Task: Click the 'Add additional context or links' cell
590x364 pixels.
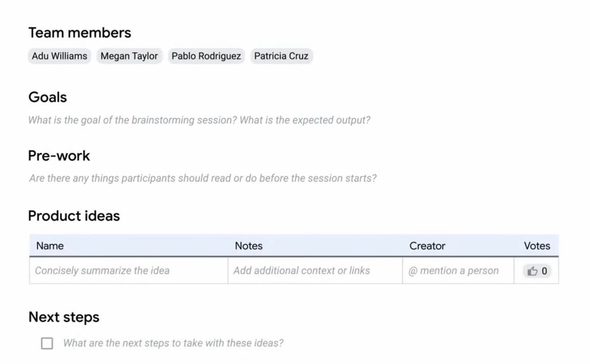Action: point(315,270)
